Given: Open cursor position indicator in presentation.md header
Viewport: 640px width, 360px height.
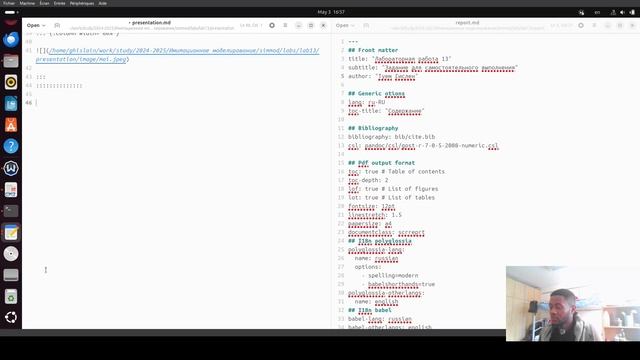Looking at the screenshot, I should coord(251,25).
